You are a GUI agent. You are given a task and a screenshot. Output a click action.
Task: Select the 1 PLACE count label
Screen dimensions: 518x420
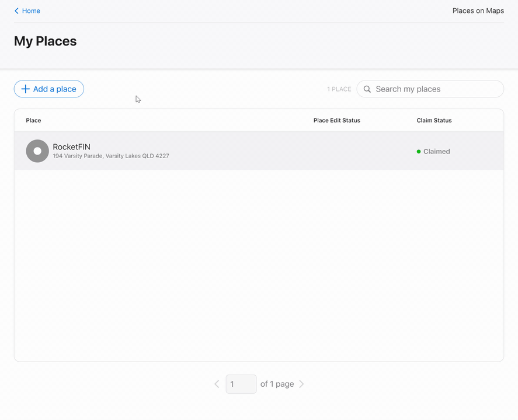pyautogui.click(x=339, y=89)
